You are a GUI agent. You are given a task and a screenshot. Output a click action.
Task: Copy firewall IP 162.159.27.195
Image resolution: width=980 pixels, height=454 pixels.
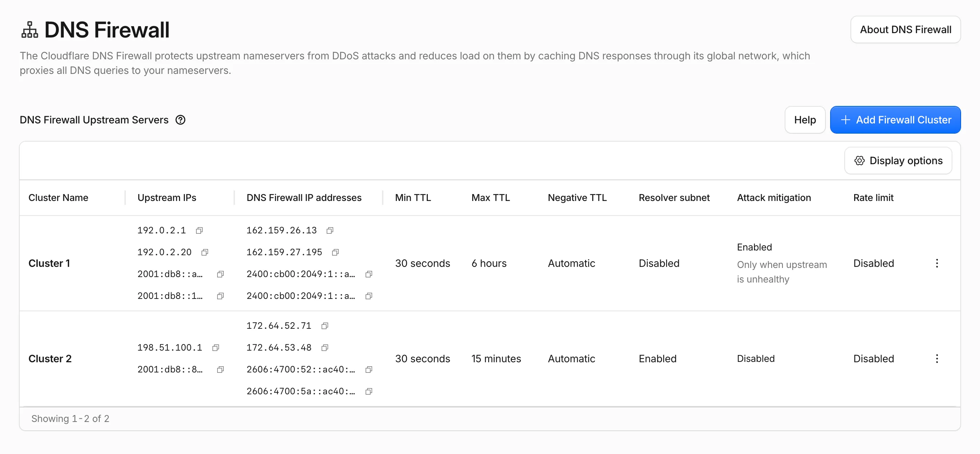point(335,252)
